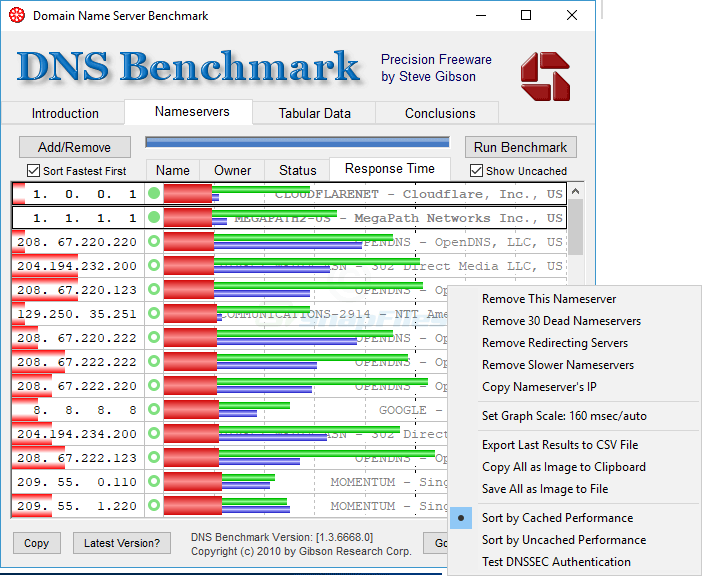Click status ring icon of 208.67.220.123

(154, 289)
